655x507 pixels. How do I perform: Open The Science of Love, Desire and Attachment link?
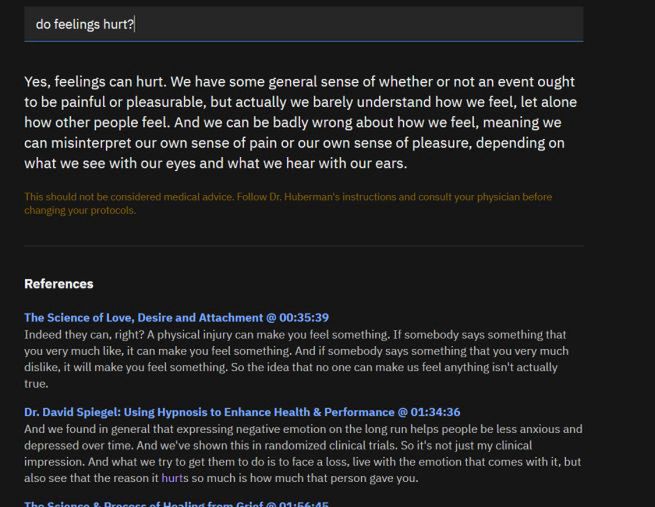coord(176,318)
